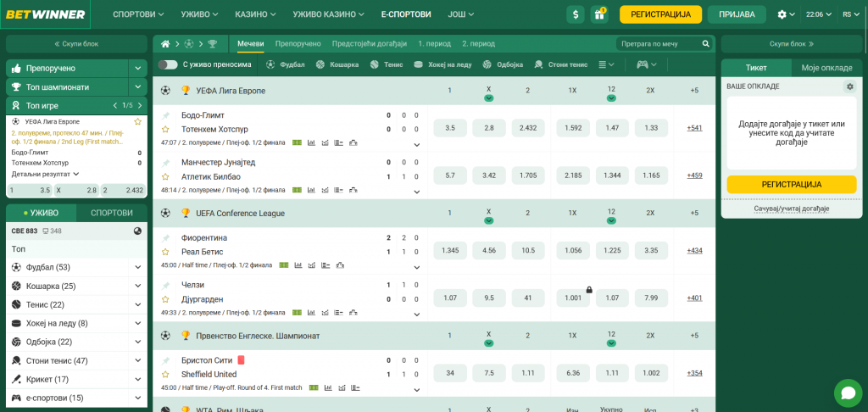Filter by Хокеј на леду in sport bar

442,64
